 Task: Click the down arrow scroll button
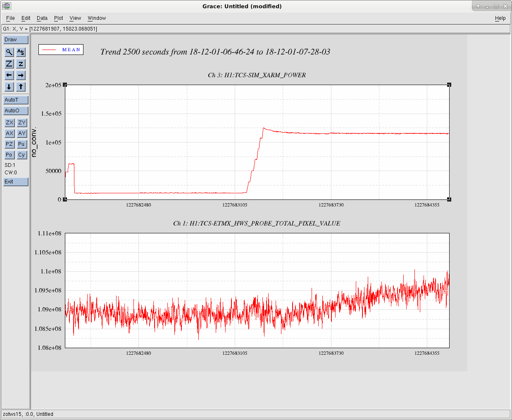(9, 87)
